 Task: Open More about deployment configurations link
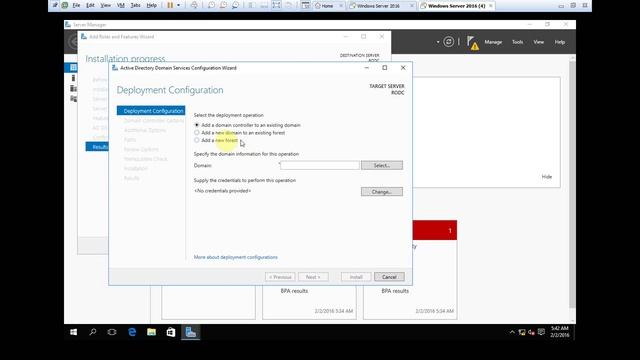(236, 257)
